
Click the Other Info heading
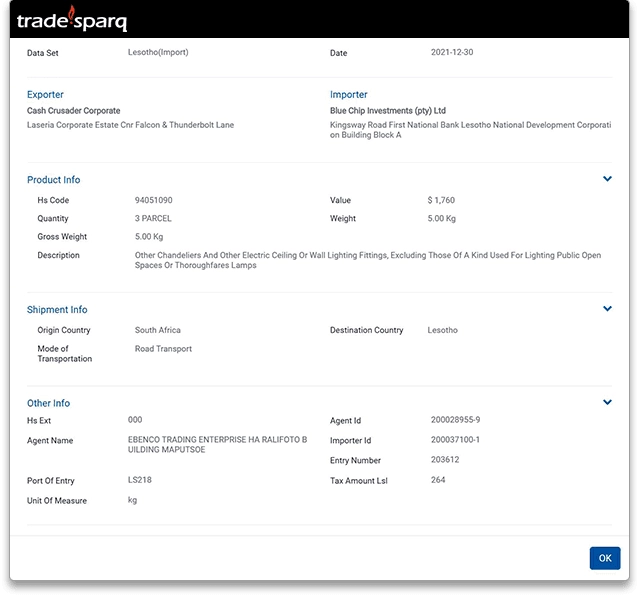[48, 403]
